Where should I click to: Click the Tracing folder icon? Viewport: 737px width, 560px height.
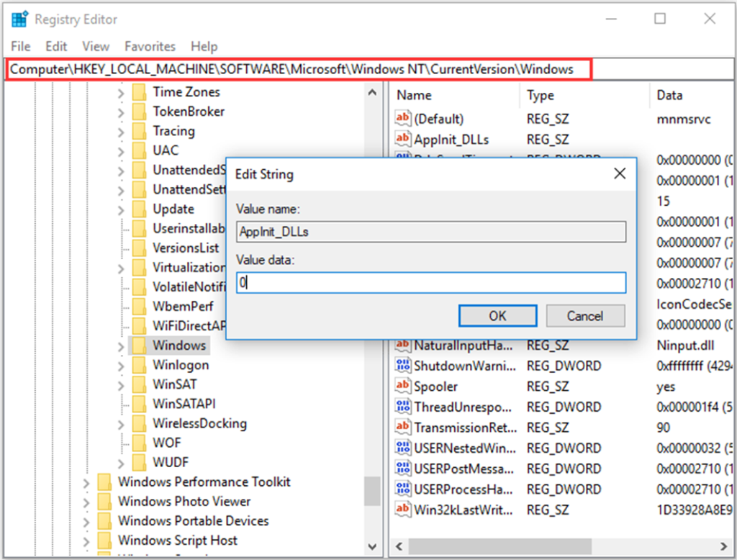[x=139, y=131]
